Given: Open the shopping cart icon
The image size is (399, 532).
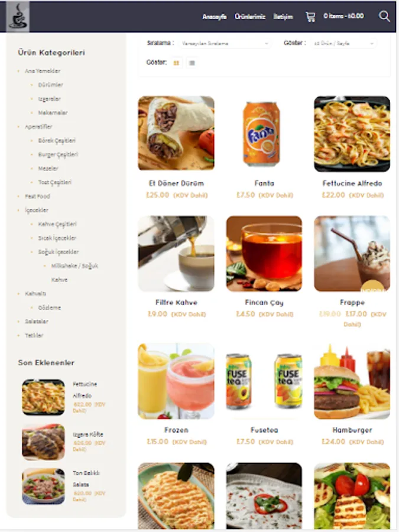Looking at the screenshot, I should click(310, 17).
